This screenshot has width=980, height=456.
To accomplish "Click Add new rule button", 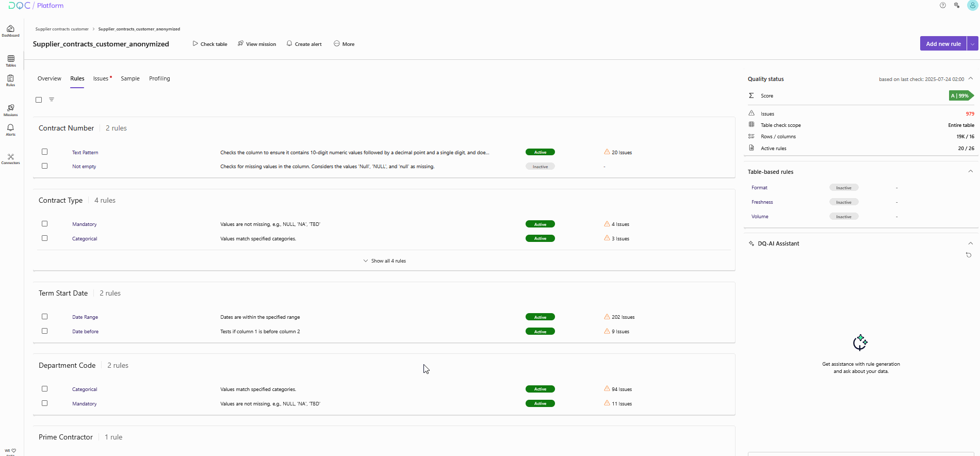I will pos(943,44).
